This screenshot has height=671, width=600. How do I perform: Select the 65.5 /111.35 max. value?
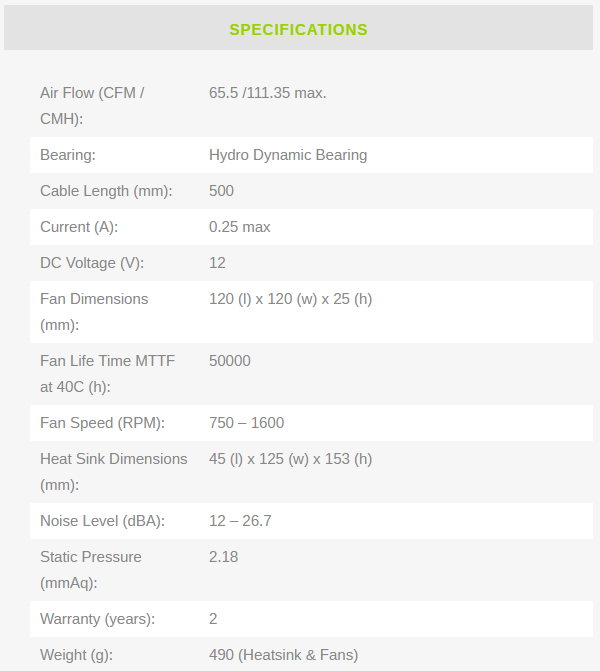(x=267, y=93)
